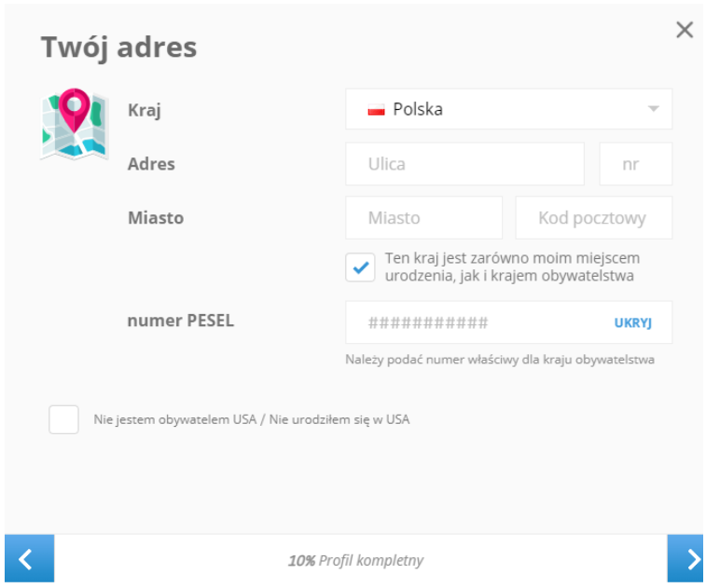This screenshot has height=588, width=706.
Task: Click the 'Ten kraj jest zarówno' checkbox label
Action: point(512,267)
